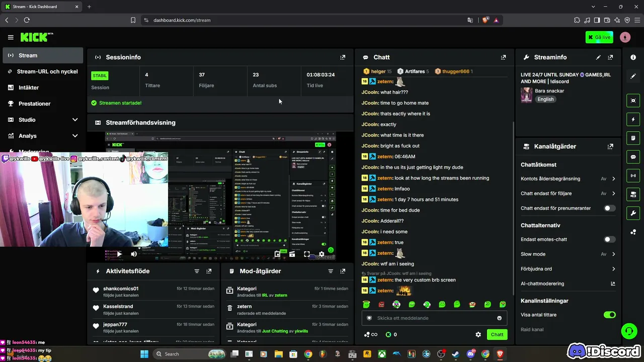Pop out the Kanalåtgärder panel

tap(610, 146)
